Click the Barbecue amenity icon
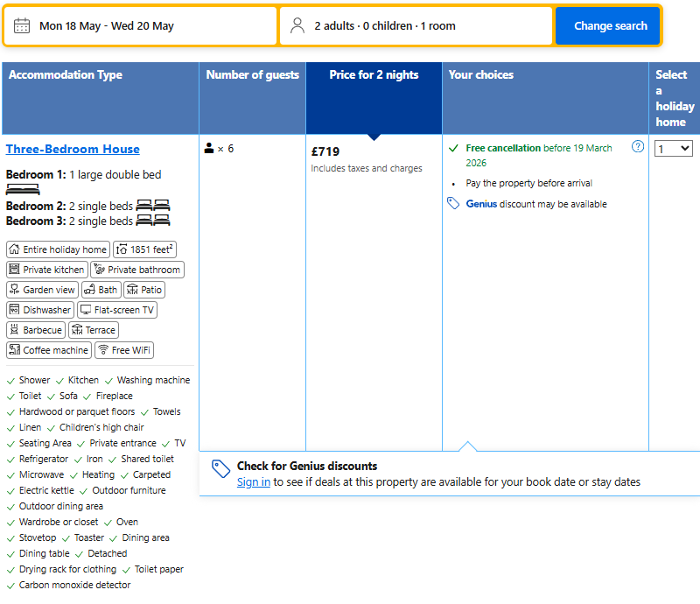The width and height of the screenshot is (700, 604). click(x=14, y=330)
